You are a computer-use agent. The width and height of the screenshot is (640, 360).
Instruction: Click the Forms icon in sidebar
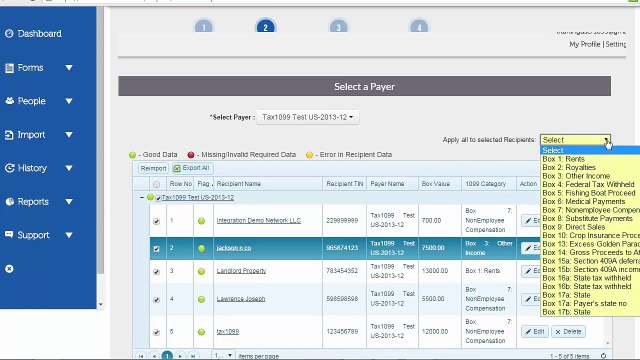click(9, 68)
